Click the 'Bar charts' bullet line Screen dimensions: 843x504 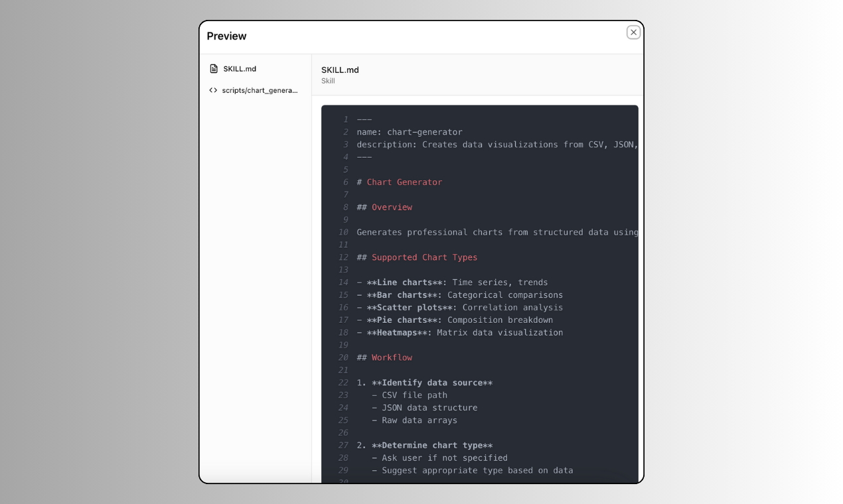459,295
